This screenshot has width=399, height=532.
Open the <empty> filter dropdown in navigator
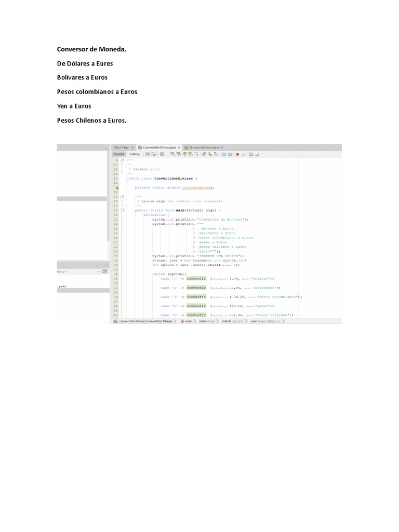[x=79, y=271]
